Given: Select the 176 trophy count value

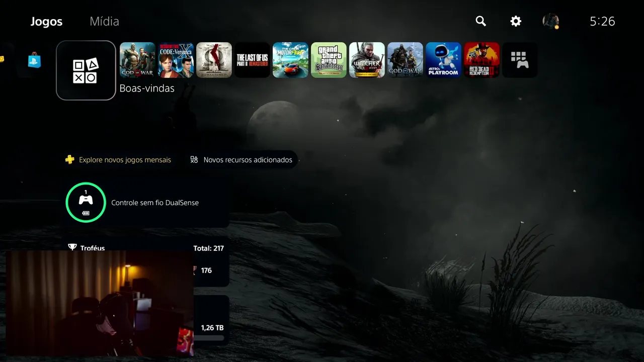Looking at the screenshot, I should click(x=206, y=270).
